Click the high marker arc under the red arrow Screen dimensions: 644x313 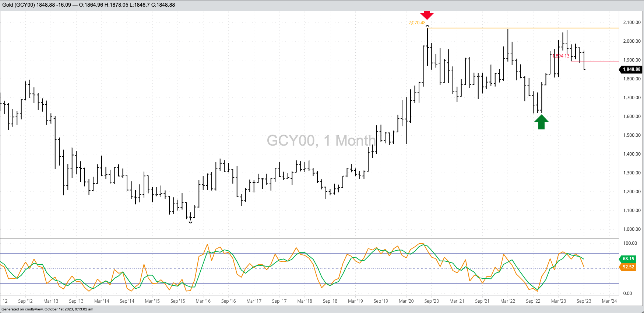pyautogui.click(x=427, y=26)
